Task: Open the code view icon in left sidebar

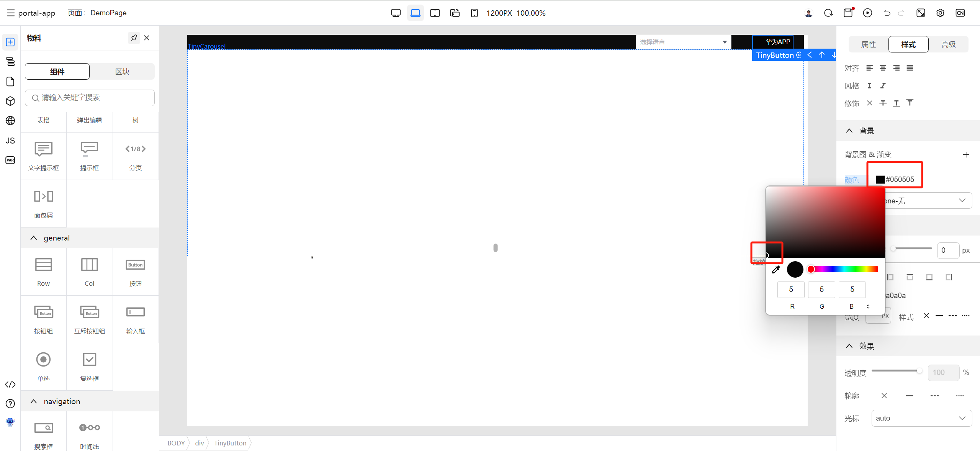Action: [x=10, y=384]
